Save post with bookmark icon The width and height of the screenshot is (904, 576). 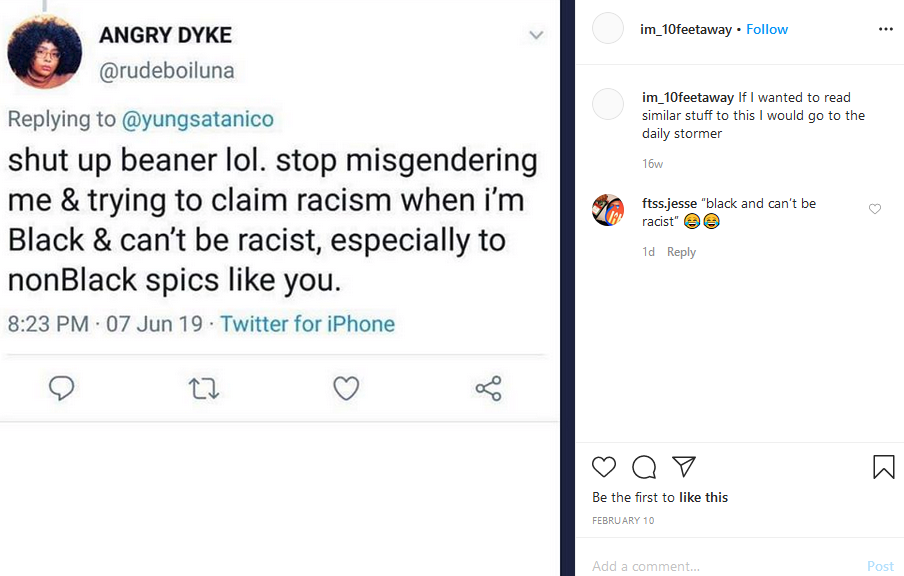pos(884,467)
